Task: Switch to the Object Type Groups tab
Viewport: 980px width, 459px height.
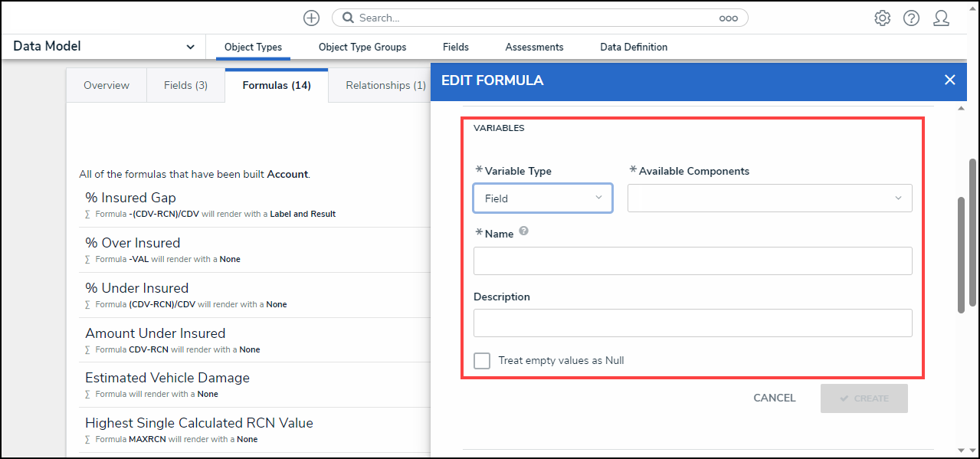Action: pos(362,47)
